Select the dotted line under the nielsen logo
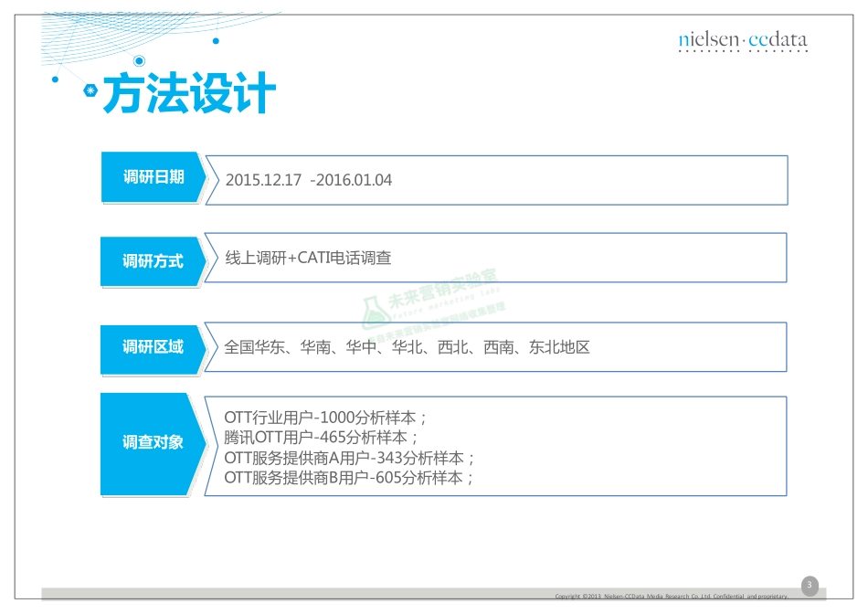This screenshot has width=868, height=614. click(x=742, y=52)
